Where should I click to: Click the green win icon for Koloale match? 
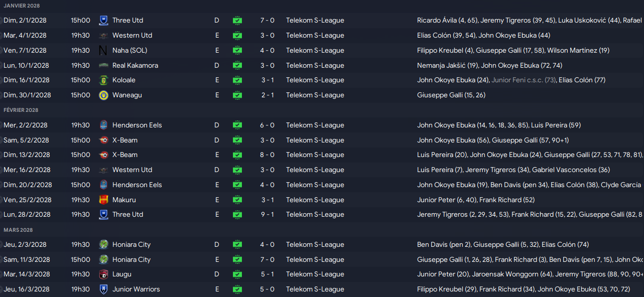pos(237,80)
